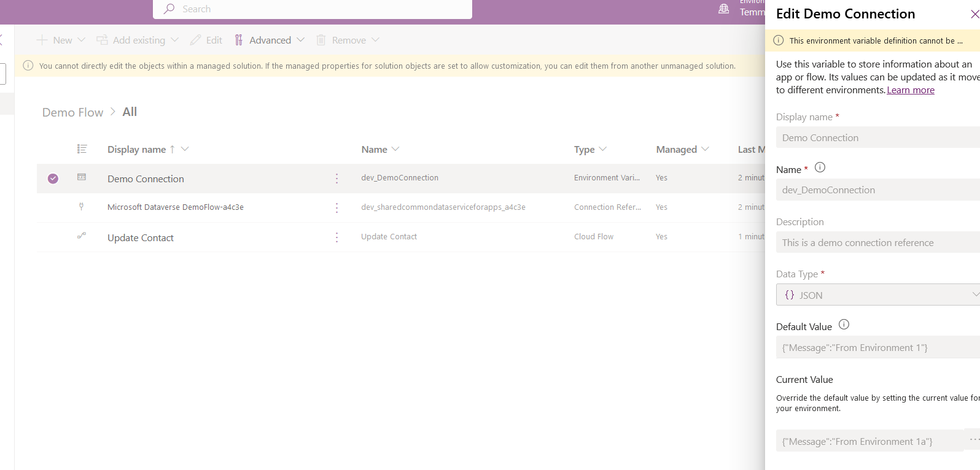
Task: Open the environment globe icon
Action: (724, 9)
